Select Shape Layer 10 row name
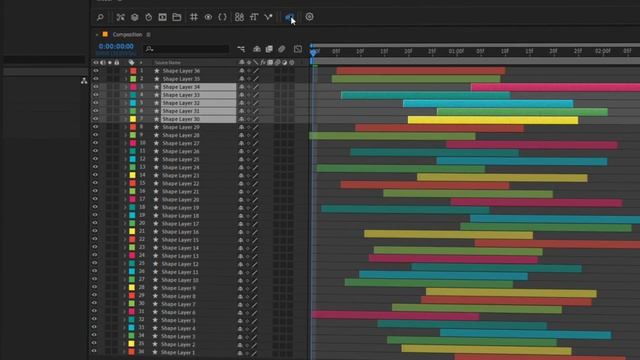640x360 pixels. (180, 280)
